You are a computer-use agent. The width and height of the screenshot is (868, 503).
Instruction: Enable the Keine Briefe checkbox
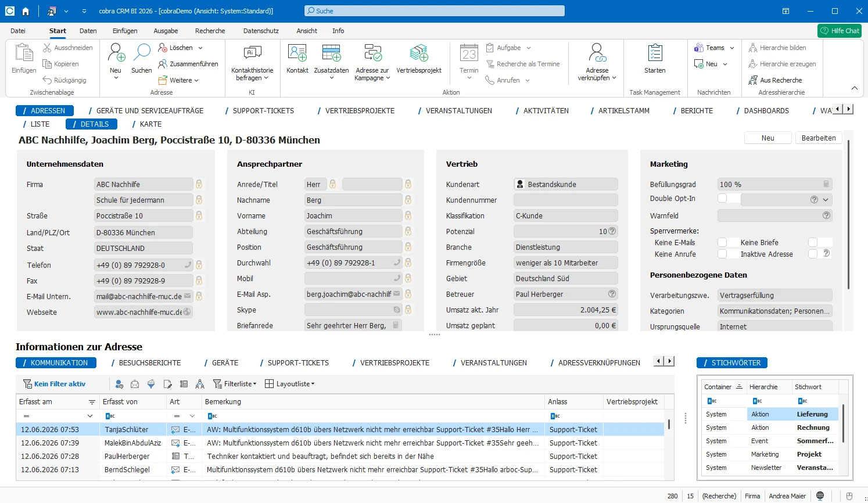coord(813,242)
